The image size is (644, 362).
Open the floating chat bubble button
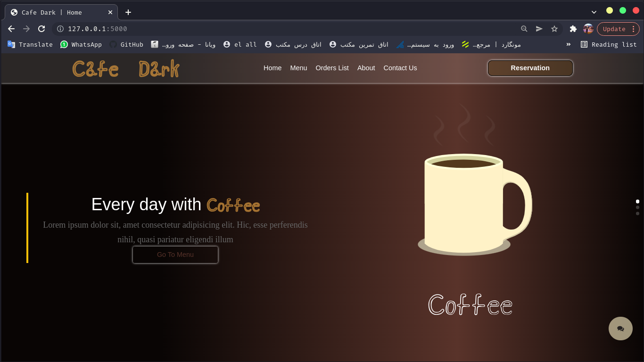tap(620, 329)
